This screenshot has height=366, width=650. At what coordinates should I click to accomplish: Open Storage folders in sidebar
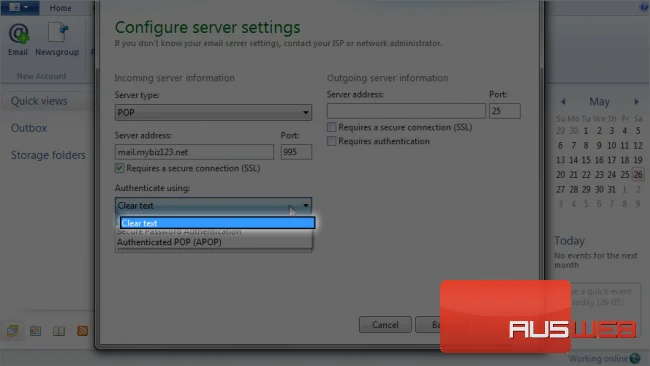tap(48, 155)
